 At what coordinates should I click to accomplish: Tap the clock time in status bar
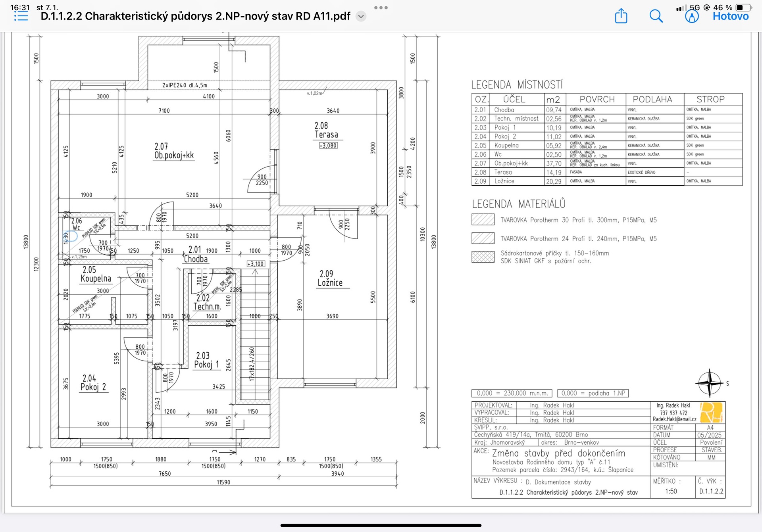tap(20, 8)
